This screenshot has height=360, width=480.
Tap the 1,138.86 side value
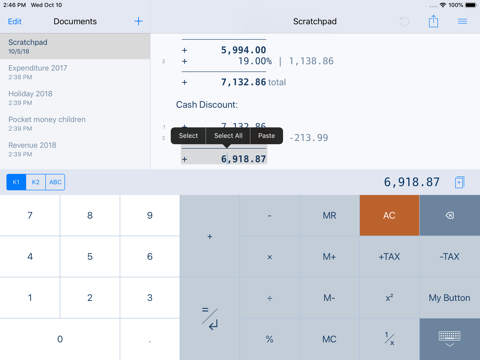click(311, 61)
